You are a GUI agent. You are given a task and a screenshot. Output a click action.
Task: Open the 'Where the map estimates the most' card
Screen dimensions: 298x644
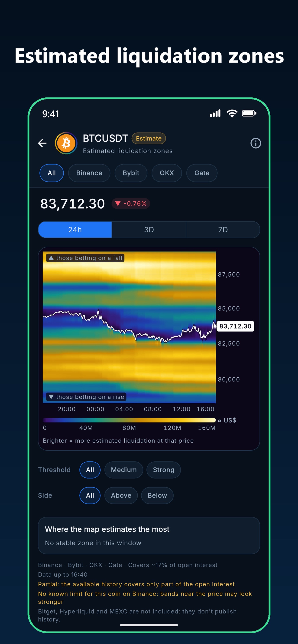coord(149,536)
